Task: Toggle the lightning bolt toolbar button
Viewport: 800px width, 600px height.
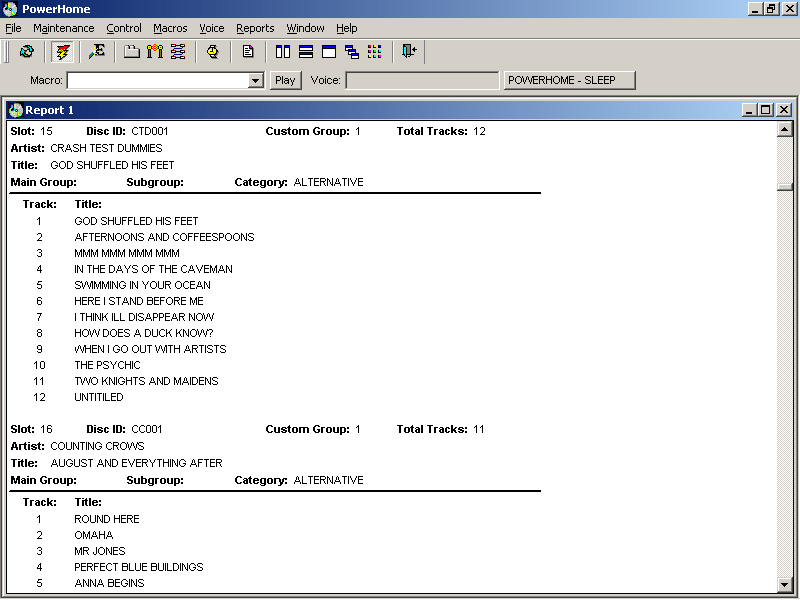Action: click(62, 52)
